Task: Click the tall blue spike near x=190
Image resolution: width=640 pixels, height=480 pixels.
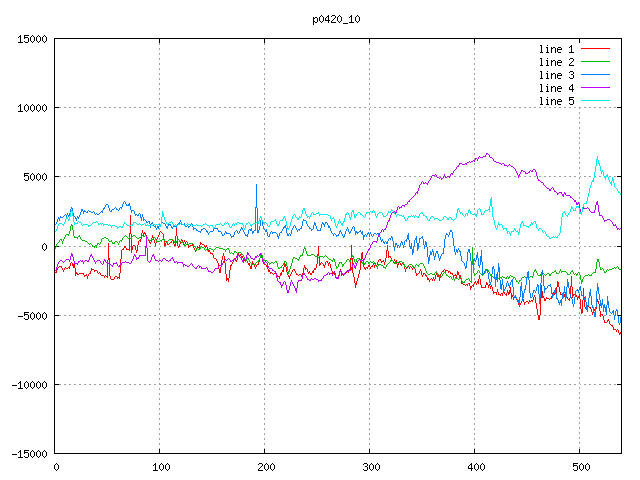Action: [256, 185]
